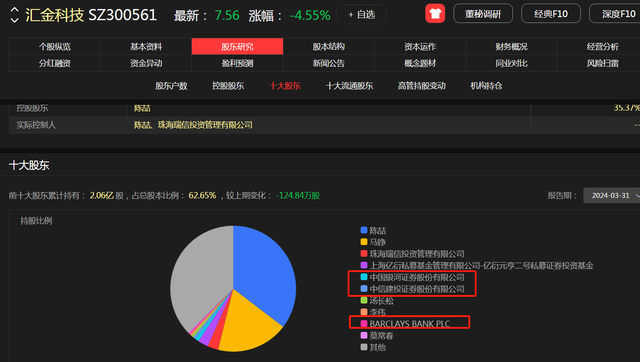Screen dimensions: 640x362
Task: Click the pink BARCLAYS BANK PLC legend marker
Action: 364,324
